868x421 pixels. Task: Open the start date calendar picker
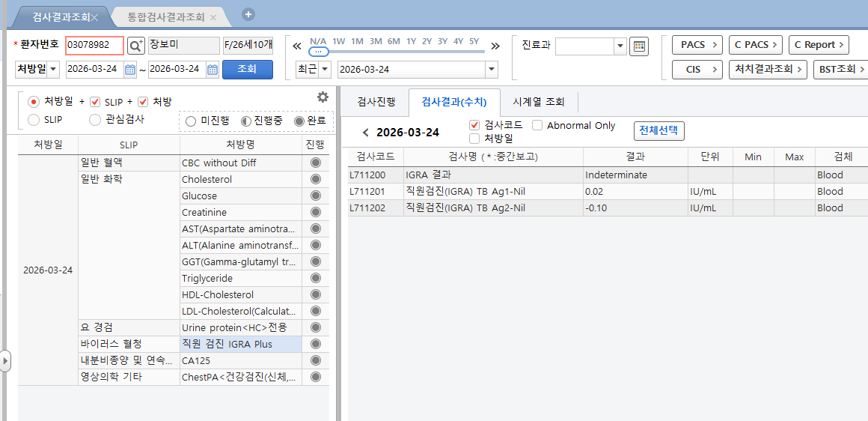(x=130, y=69)
